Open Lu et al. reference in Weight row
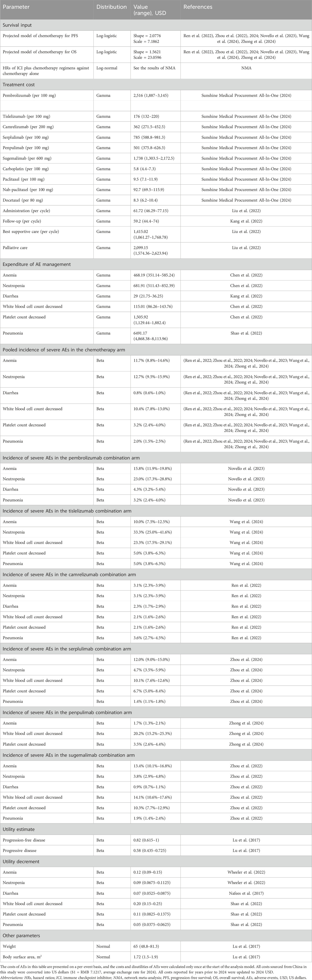This screenshot has height=980, width=312. point(246,946)
